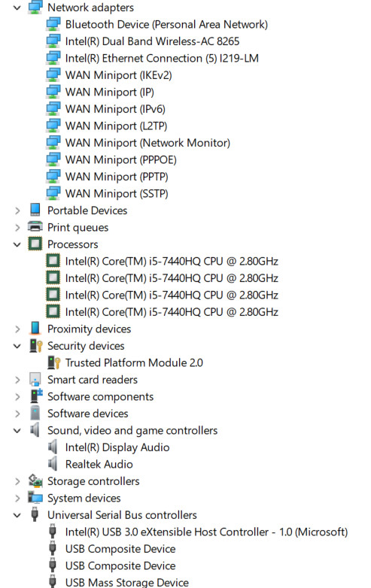This screenshot has width=371, height=588.
Task: Click the USB Mass Storage Device icon
Action: pos(53,582)
